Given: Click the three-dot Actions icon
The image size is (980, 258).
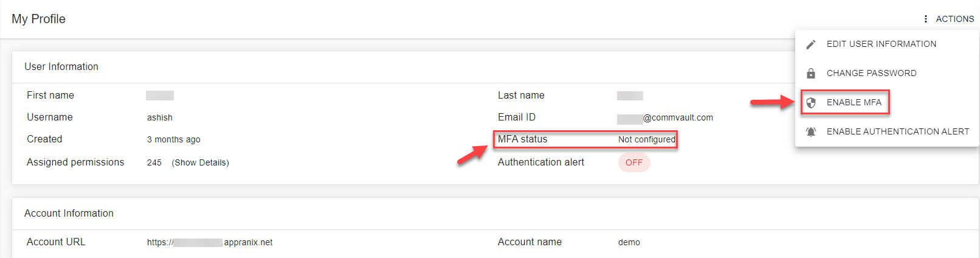Looking at the screenshot, I should coord(925,19).
